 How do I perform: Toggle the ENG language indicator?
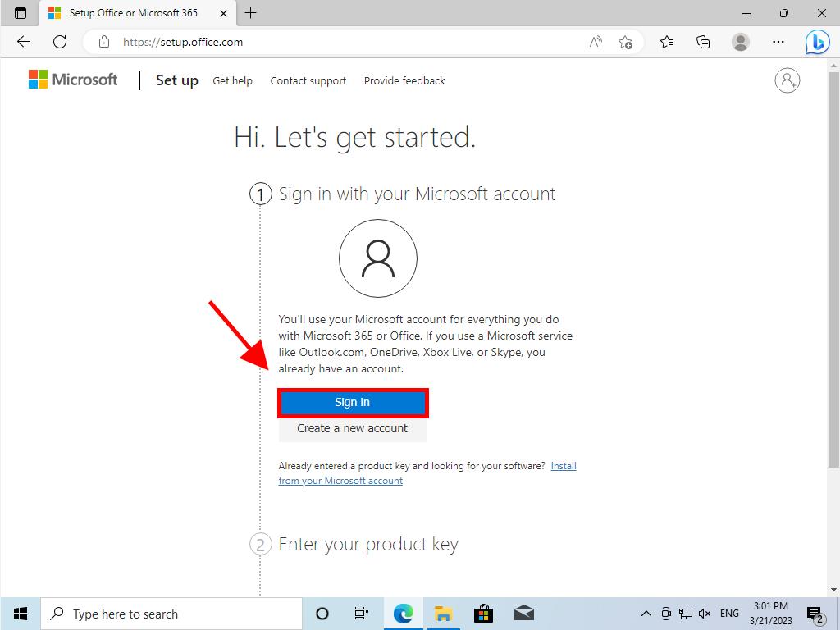(x=728, y=613)
